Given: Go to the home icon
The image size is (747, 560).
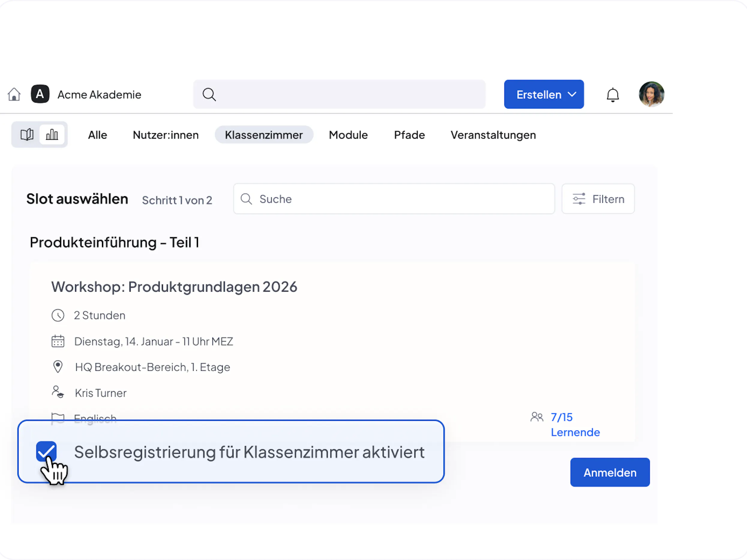Looking at the screenshot, I should click(x=14, y=94).
